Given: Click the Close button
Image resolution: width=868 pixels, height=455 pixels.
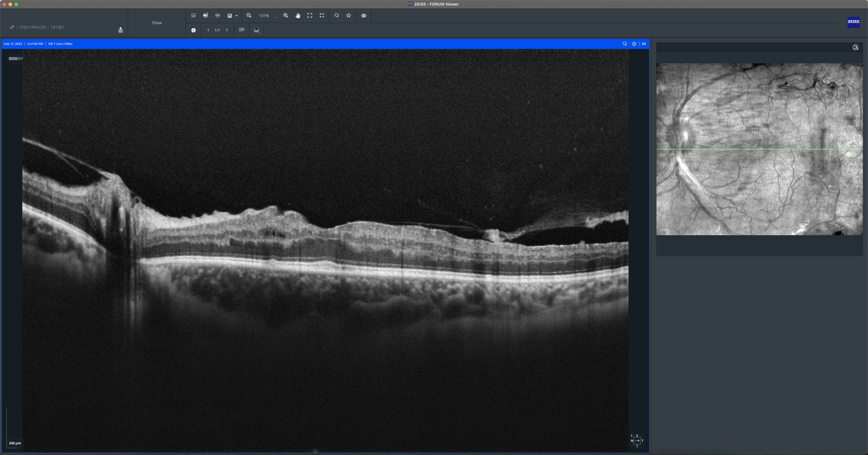Looking at the screenshot, I should point(157,23).
